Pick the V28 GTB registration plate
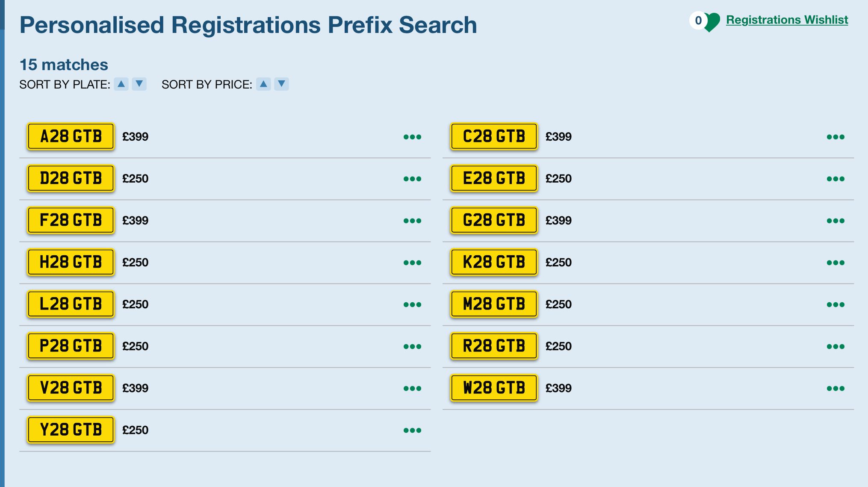Image resolution: width=868 pixels, height=487 pixels. pyautogui.click(x=71, y=388)
